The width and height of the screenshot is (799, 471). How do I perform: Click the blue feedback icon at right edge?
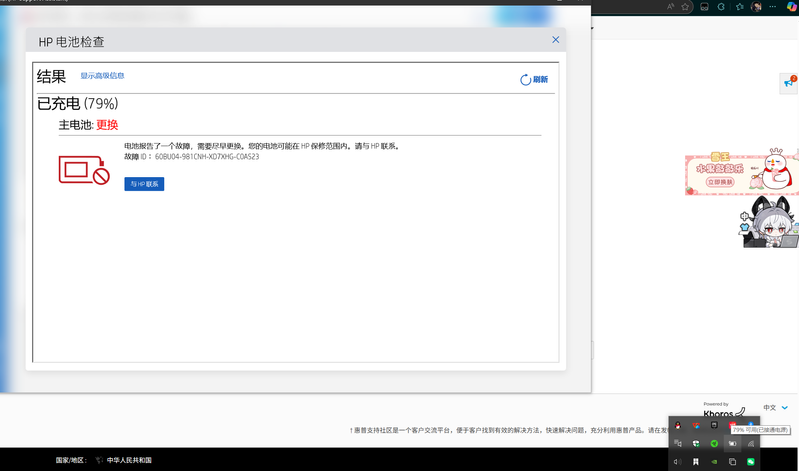[x=790, y=83]
